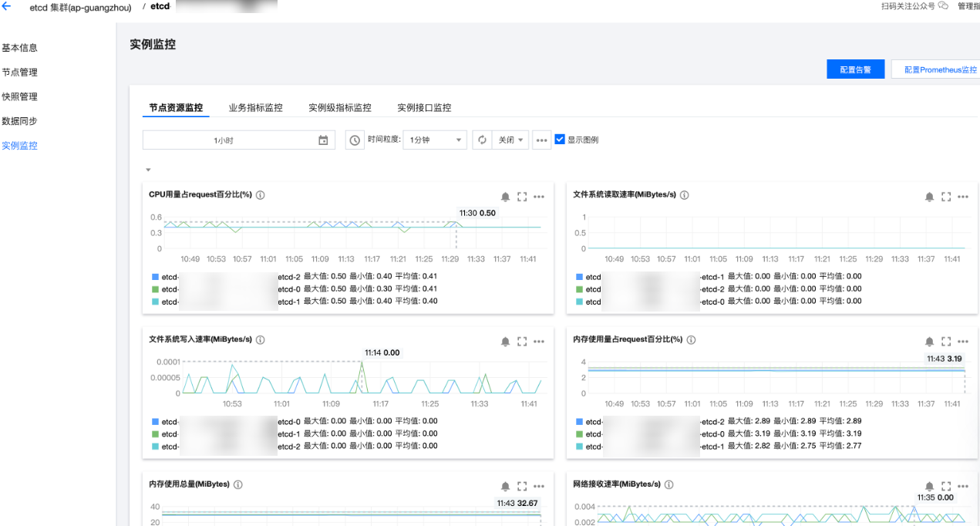Screen dimensions: 980x526
Task: Click info icon next to 内存使用总量 title
Action: (238, 484)
